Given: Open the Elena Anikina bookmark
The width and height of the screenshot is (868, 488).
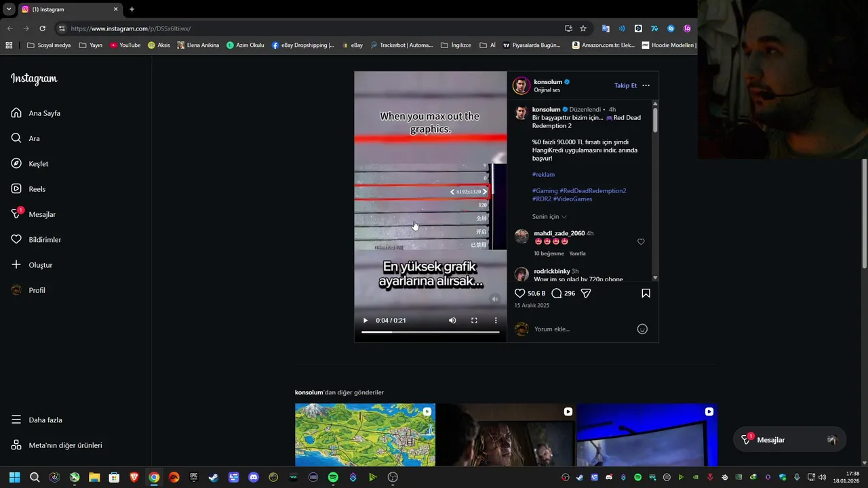Looking at the screenshot, I should [x=198, y=45].
